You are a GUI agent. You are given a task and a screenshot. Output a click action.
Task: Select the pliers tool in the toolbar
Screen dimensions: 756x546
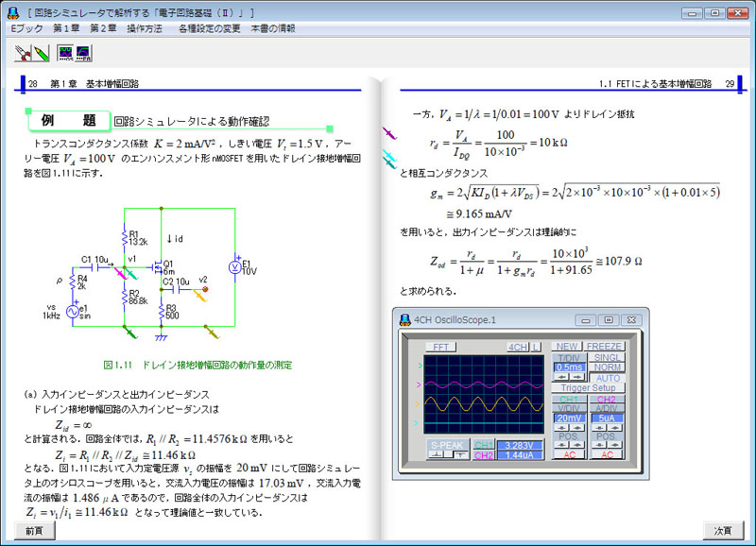23,53
